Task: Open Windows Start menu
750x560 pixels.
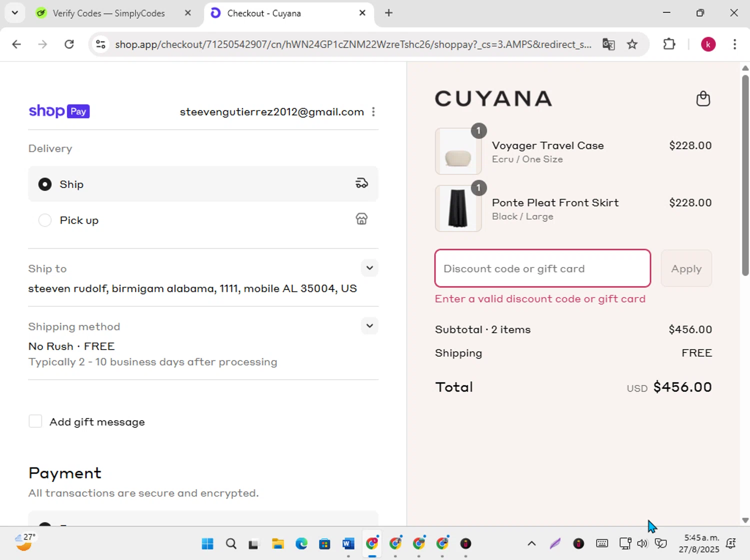Action: (x=207, y=543)
